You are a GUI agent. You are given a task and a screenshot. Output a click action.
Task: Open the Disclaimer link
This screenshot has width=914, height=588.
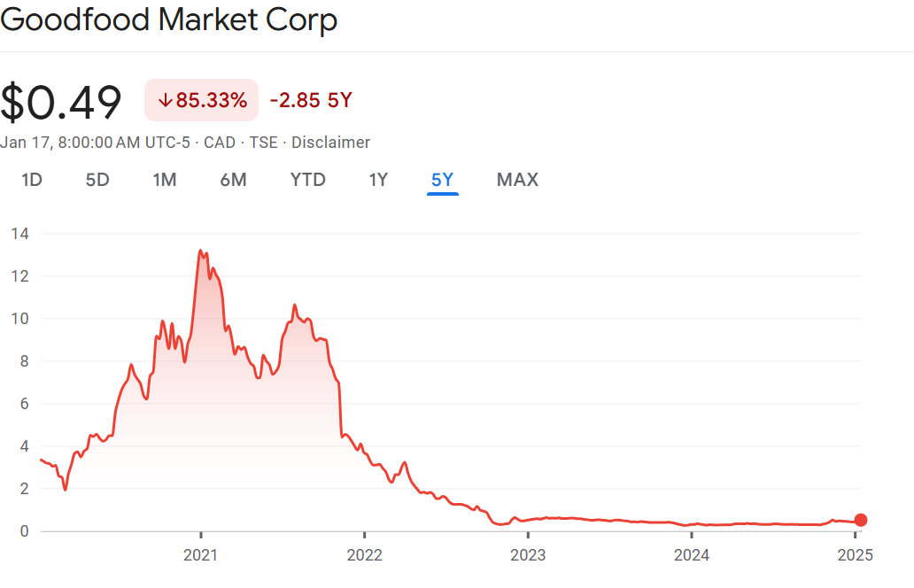tap(330, 143)
